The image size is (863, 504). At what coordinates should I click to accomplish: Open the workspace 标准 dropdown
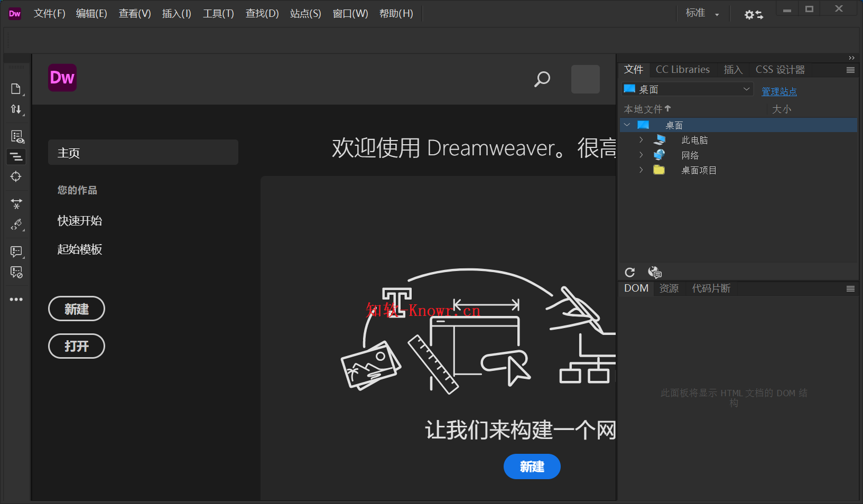pos(702,13)
